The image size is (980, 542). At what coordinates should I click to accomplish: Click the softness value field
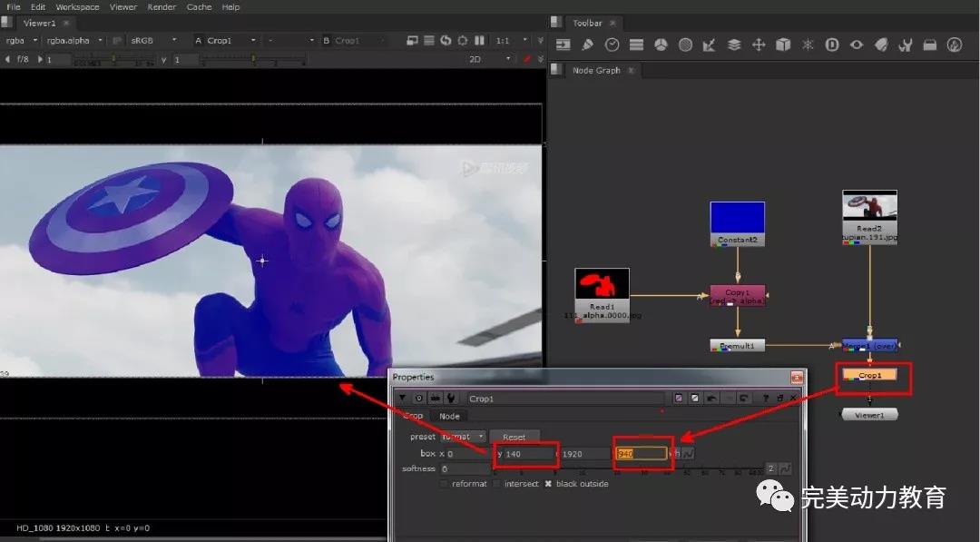tap(465, 468)
